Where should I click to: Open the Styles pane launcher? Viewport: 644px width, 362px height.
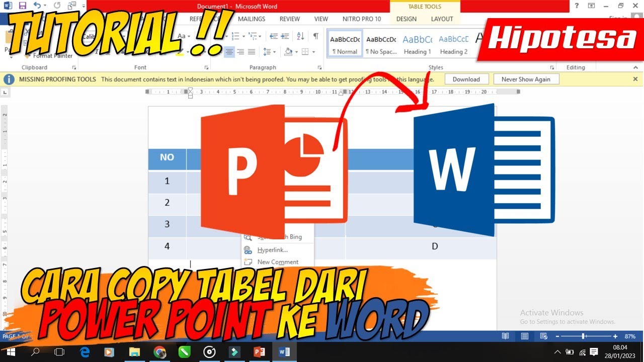point(552,67)
